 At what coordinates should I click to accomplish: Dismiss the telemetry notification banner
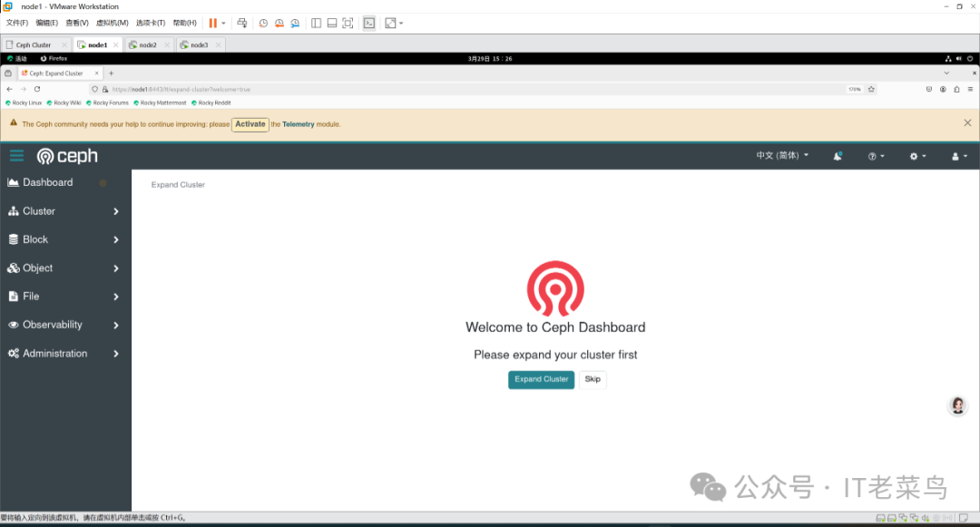tap(967, 123)
